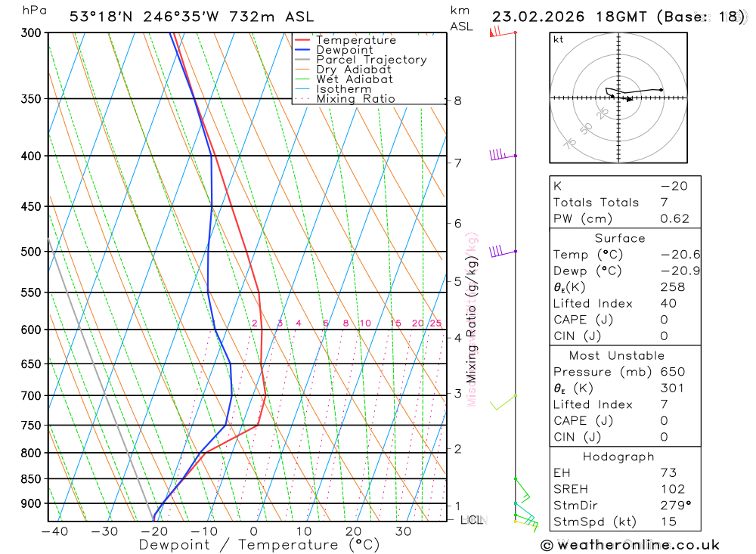Click the hodograph 50 ring label

point(586,128)
